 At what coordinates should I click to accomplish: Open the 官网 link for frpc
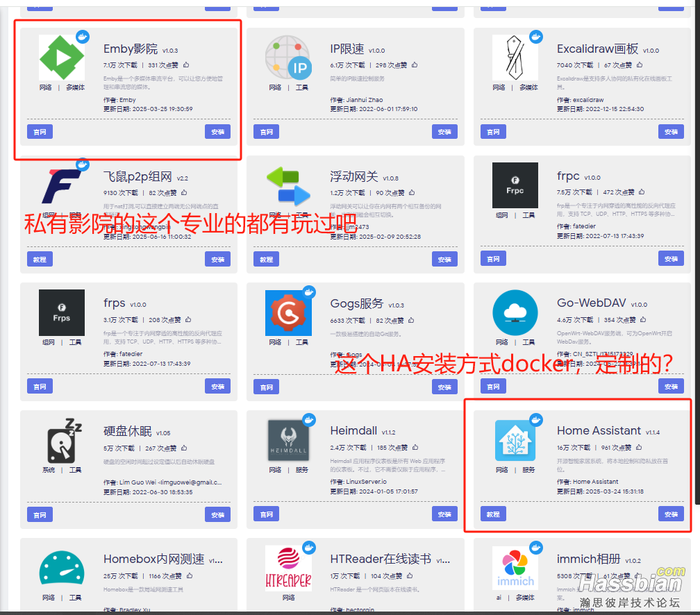pyautogui.click(x=493, y=258)
